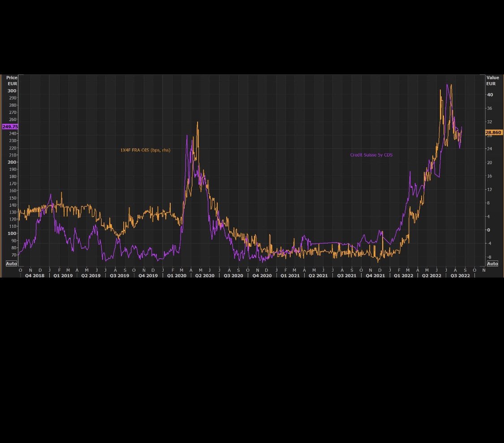Select the purple 249.75 price label

click(10, 126)
